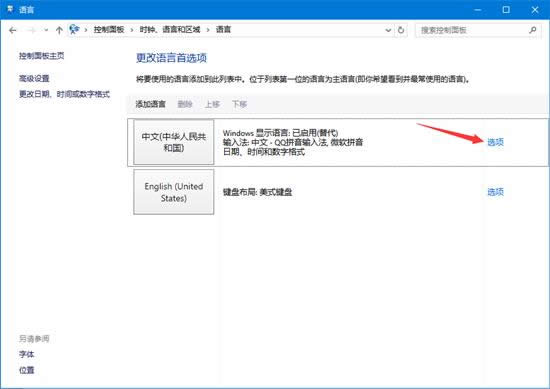This screenshot has height=389, width=550.
Task: Click the title bar window icon
Action: [x=10, y=8]
